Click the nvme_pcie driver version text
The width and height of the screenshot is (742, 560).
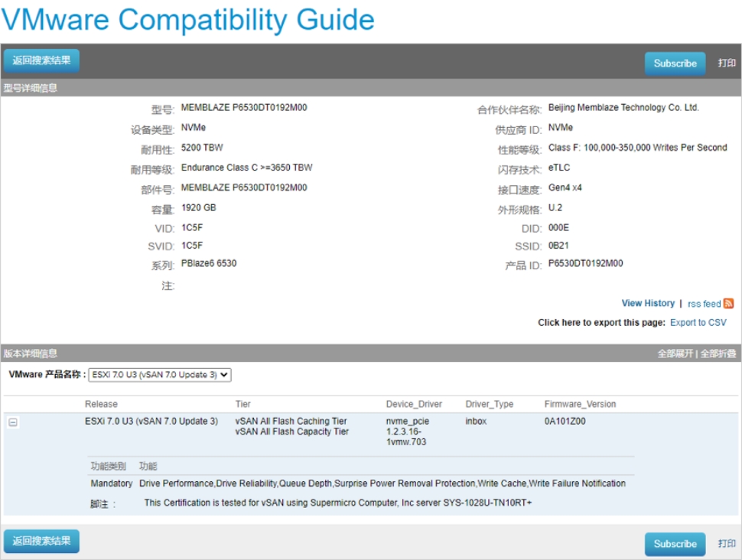(x=407, y=431)
